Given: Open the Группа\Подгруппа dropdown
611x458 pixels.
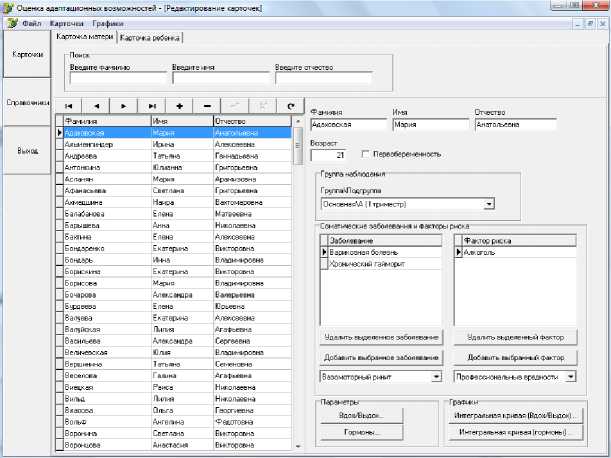Looking at the screenshot, I should 489,204.
